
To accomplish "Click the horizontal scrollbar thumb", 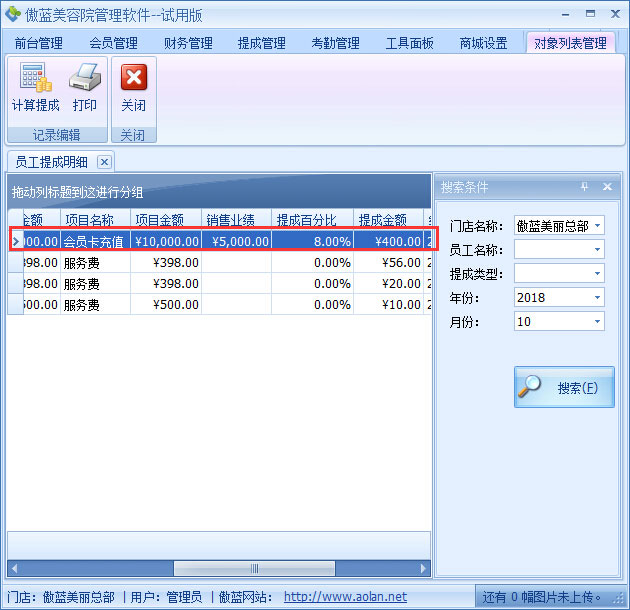I will [254, 568].
